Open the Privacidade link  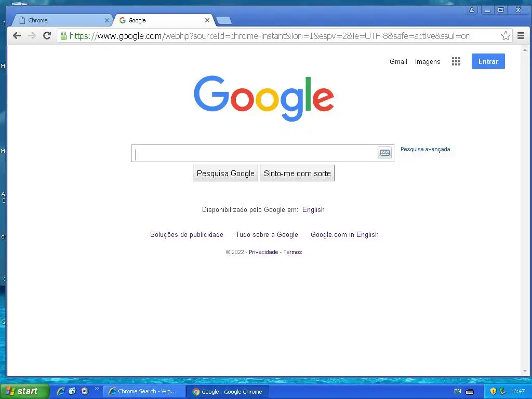(263, 252)
